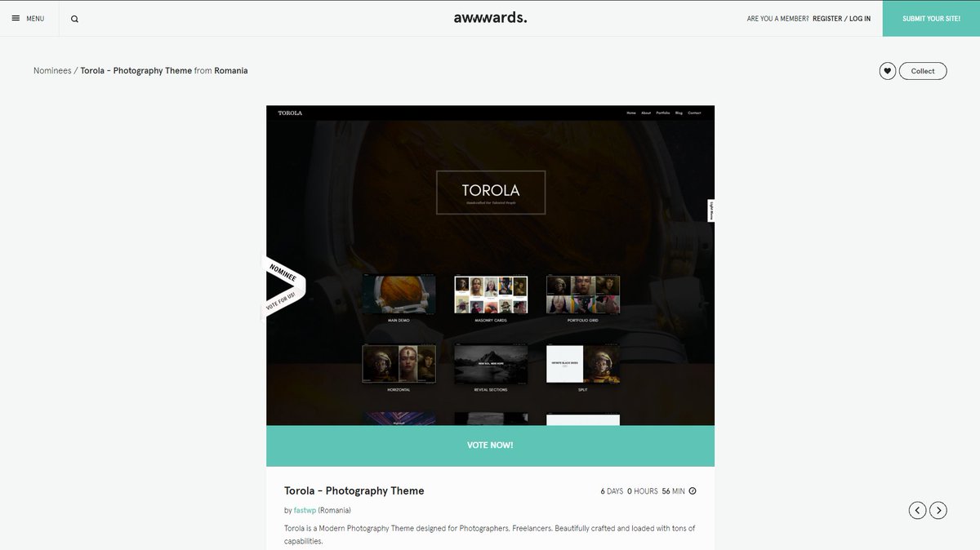Viewport: 980px width, 550px height.
Task: Click Portfolio in Torola preview nav
Action: tap(663, 113)
